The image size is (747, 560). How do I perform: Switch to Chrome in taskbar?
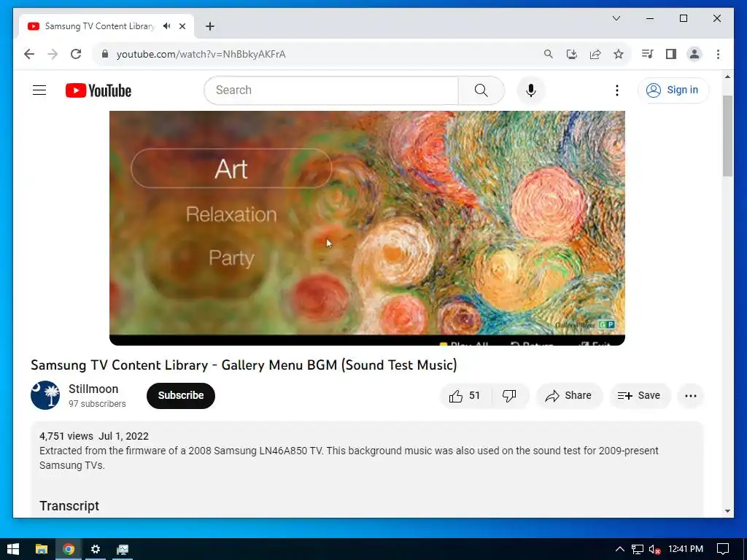click(x=69, y=549)
